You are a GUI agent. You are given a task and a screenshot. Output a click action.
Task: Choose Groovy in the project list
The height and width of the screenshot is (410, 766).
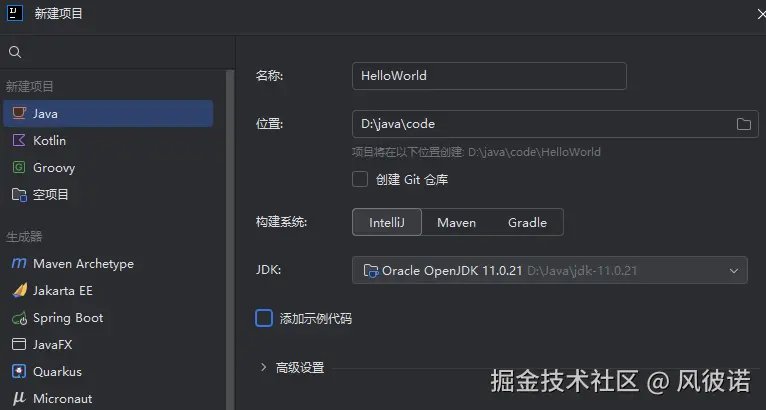click(x=108, y=168)
